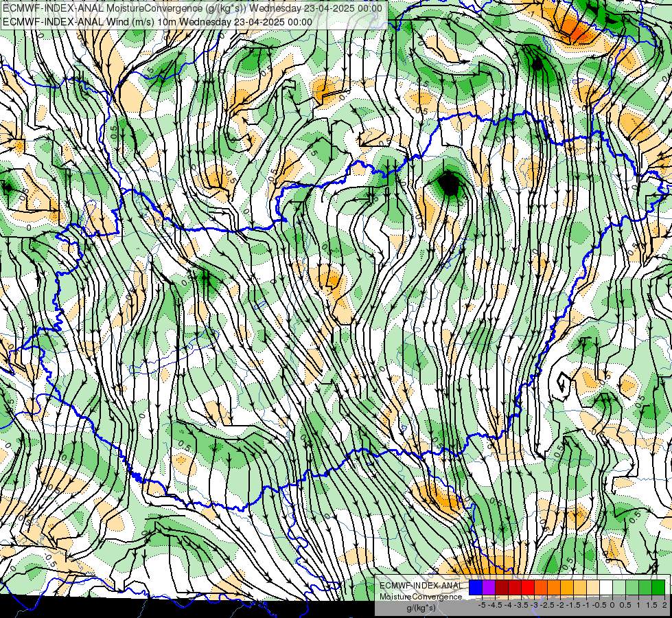Click the amber swatch between -2 and -1.5
This screenshot has width=672, height=618.
(x=567, y=587)
